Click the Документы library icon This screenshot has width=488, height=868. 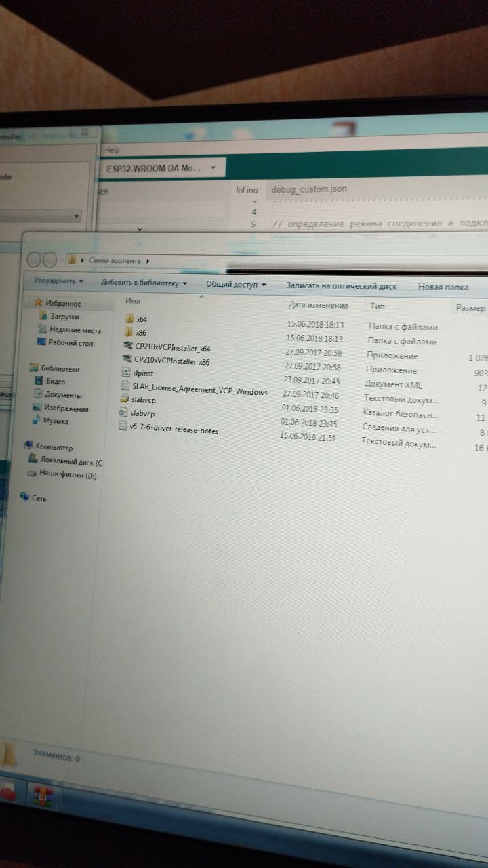tap(38, 394)
